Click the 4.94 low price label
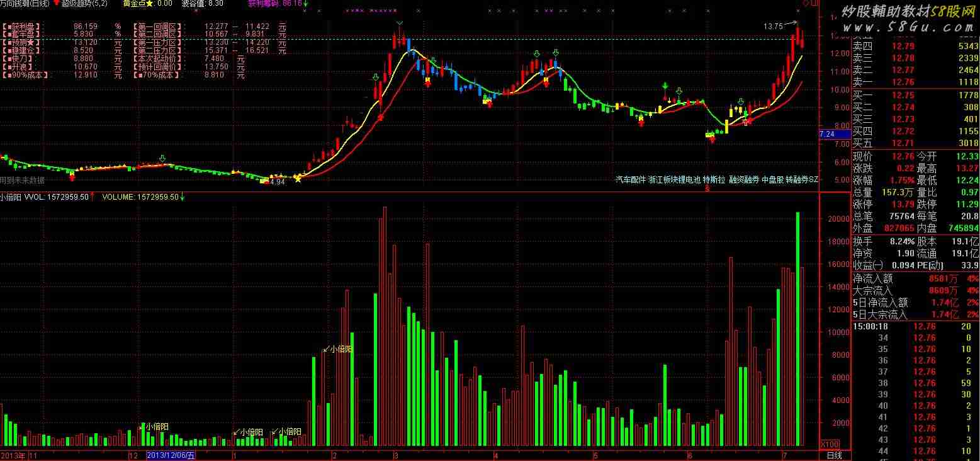This screenshot has height=461, width=980. pos(277,182)
